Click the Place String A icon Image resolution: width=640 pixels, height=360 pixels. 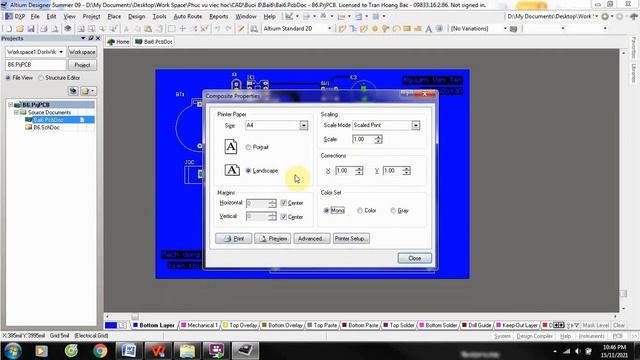click(x=429, y=29)
